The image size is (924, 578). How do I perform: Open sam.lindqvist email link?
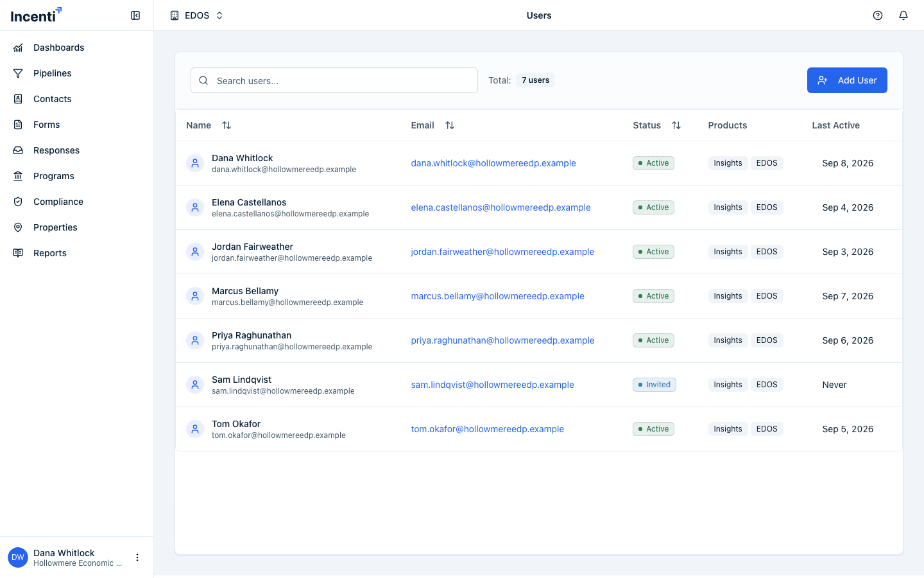point(493,385)
